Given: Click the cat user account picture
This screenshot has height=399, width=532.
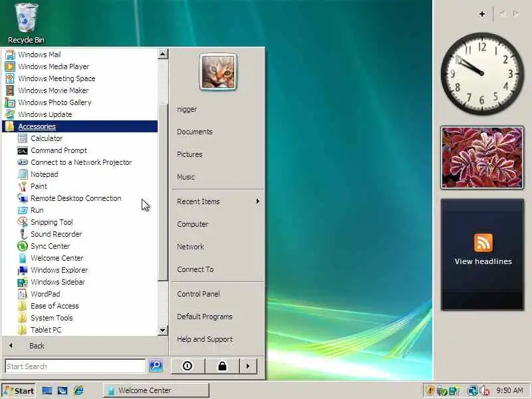Looking at the screenshot, I should tap(218, 72).
